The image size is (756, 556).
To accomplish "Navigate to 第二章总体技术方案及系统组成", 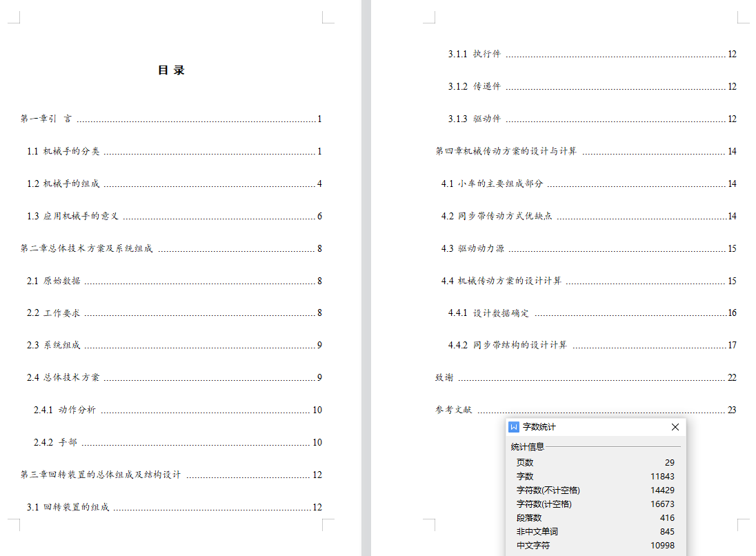I will pos(86,248).
